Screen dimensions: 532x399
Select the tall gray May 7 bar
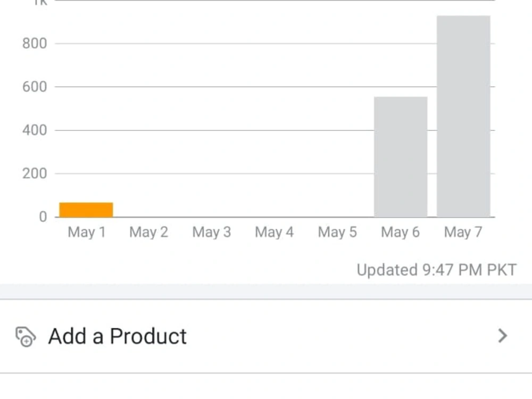[463, 116]
